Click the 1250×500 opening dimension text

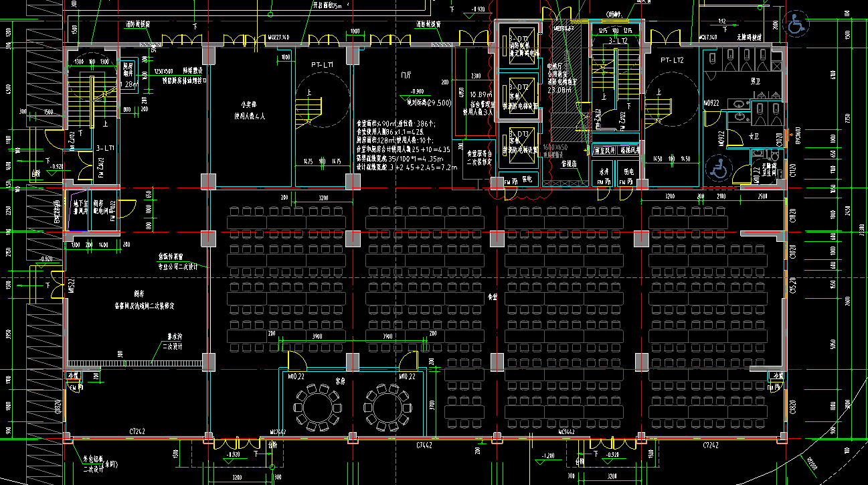[x=164, y=71]
